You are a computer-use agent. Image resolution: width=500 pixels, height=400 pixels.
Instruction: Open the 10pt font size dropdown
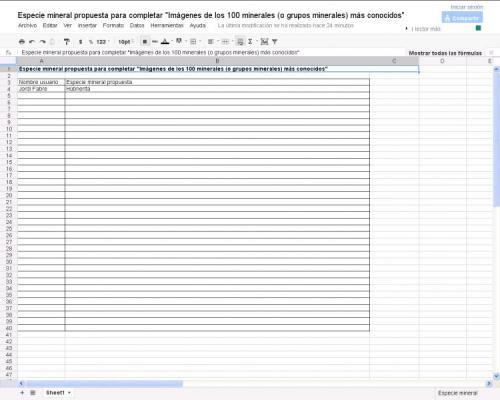point(126,42)
